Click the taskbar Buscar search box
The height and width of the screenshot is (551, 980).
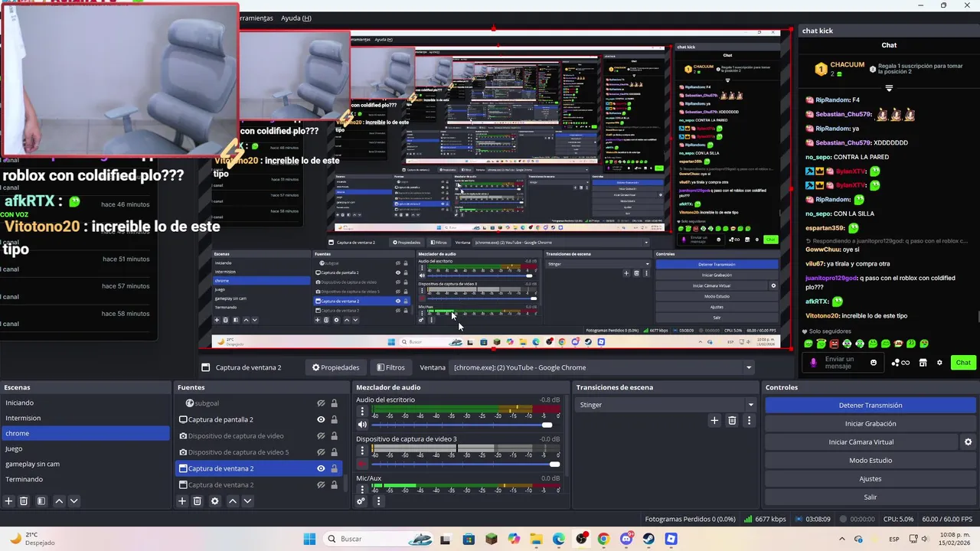377,539
